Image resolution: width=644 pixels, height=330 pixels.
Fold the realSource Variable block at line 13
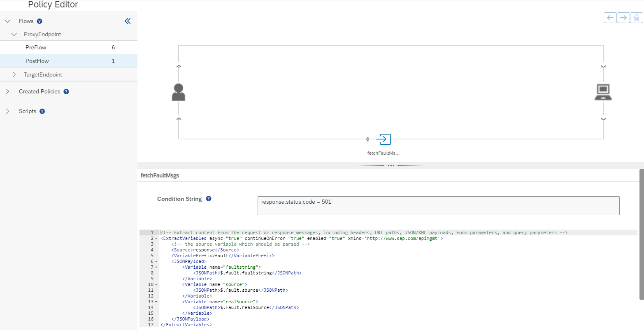click(156, 302)
